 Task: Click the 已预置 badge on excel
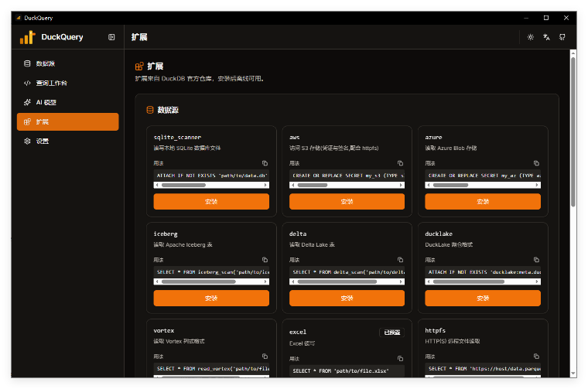coord(392,333)
